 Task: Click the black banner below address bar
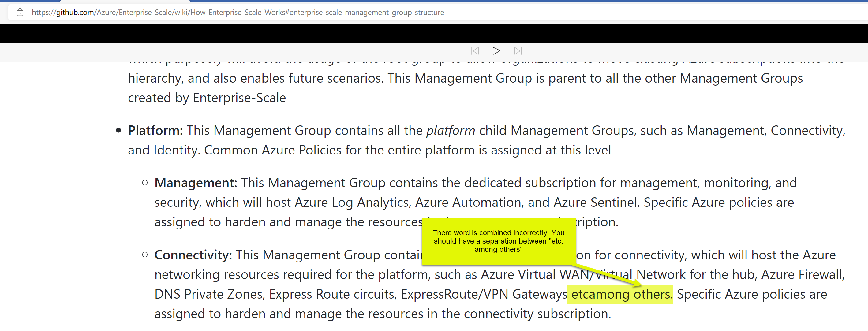434,33
